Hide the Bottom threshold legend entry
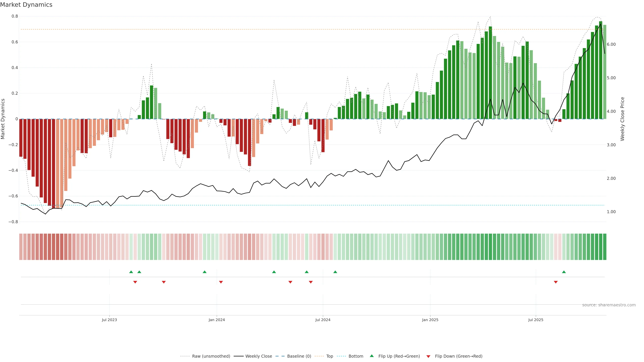The height and width of the screenshot is (362, 644). tap(356, 356)
